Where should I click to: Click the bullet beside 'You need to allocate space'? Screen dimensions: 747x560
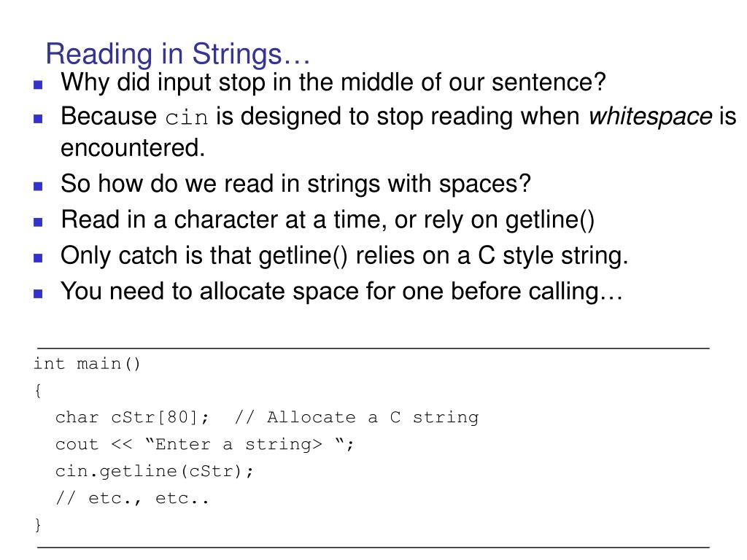38,294
